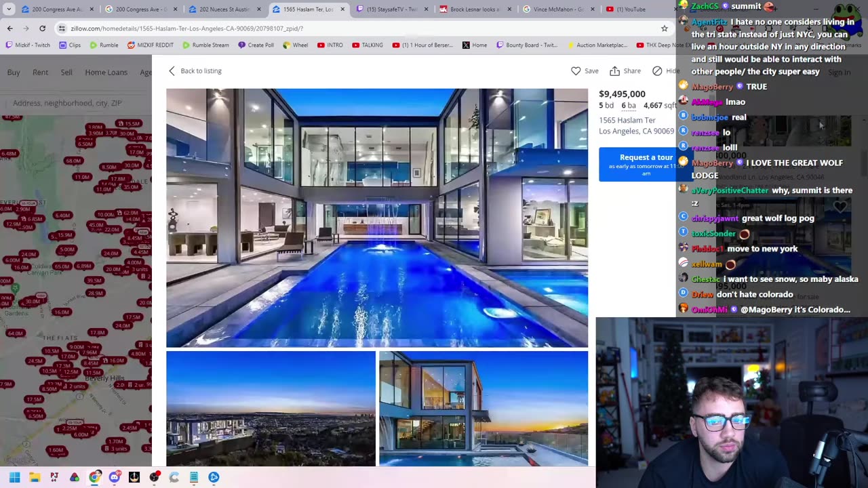Bookmark this page with the star icon

click(665, 28)
